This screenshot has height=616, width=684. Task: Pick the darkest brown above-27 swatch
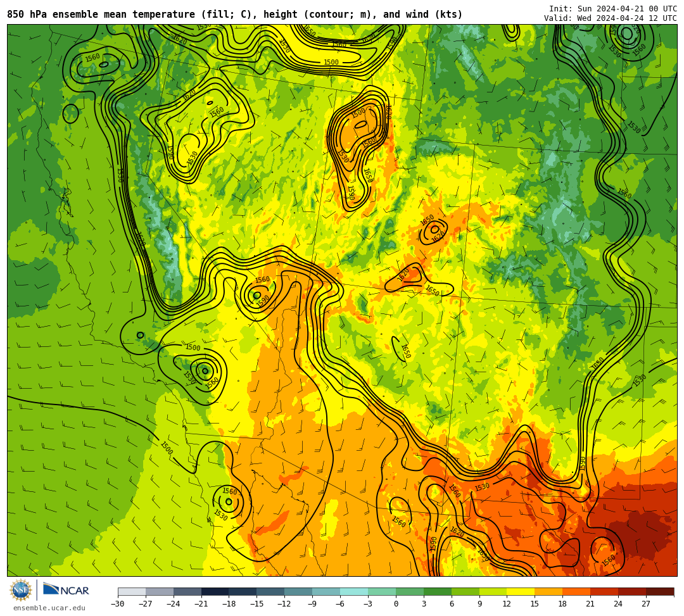pos(660,591)
